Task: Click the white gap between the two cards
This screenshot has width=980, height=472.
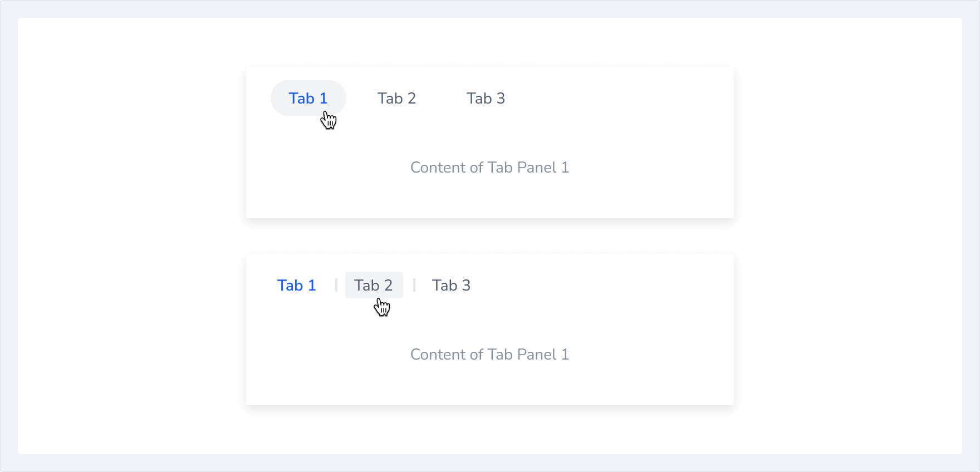Action: [490, 236]
